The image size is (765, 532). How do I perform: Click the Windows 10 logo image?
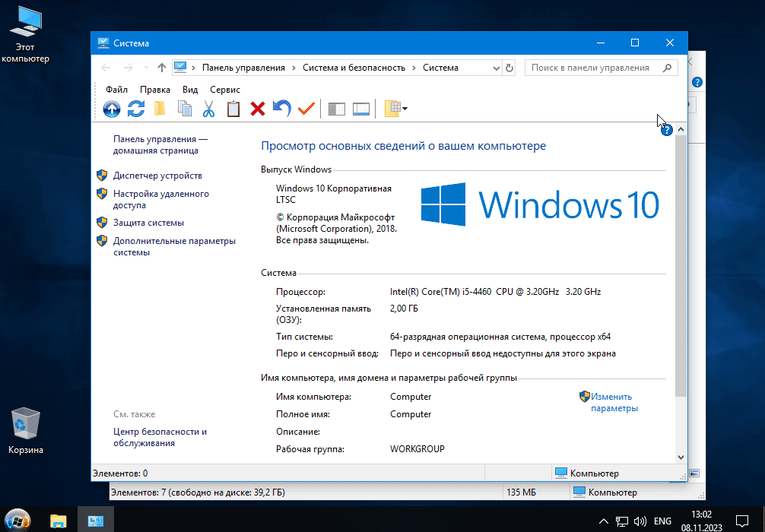pyautogui.click(x=540, y=204)
